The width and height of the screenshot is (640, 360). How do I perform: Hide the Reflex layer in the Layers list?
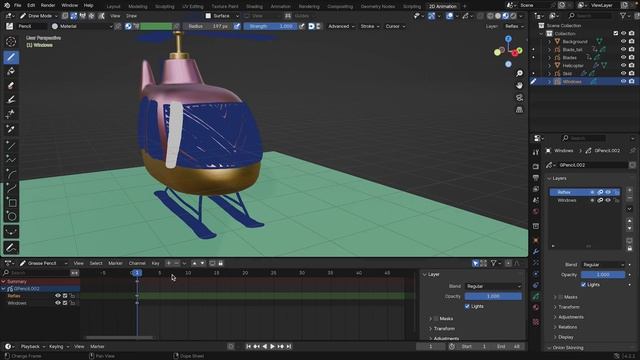point(608,192)
